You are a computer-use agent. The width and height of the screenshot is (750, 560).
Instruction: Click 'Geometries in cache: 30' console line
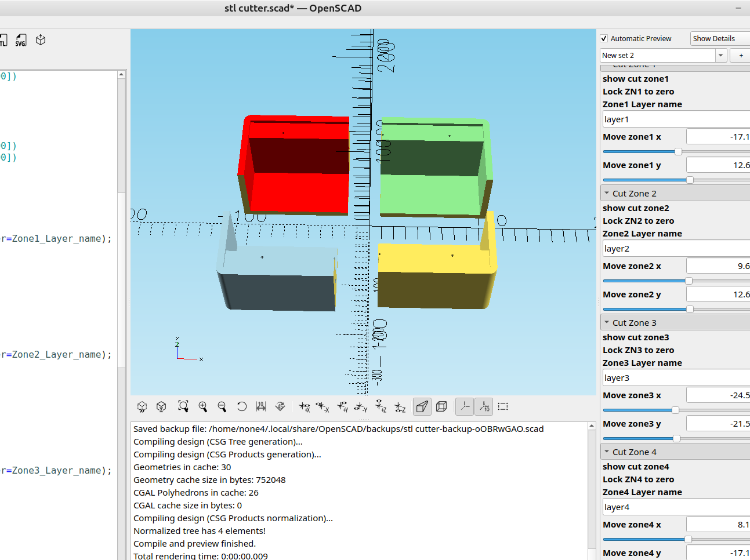[x=182, y=467]
